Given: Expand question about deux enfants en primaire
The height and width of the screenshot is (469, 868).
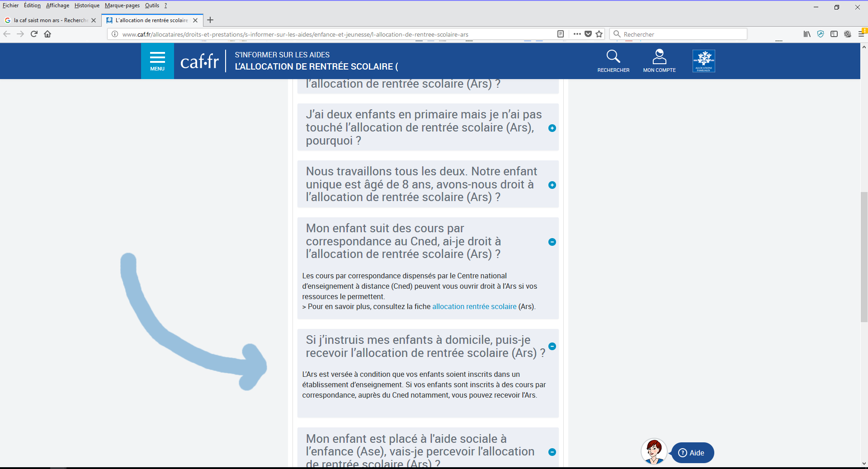Looking at the screenshot, I should pyautogui.click(x=552, y=128).
